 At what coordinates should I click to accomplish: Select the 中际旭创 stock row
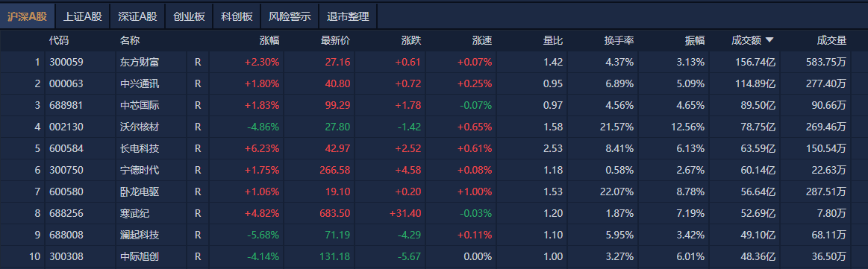click(434, 256)
